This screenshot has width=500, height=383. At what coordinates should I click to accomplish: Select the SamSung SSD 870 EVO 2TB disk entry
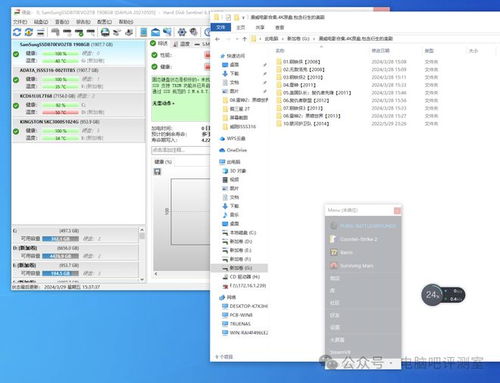click(x=78, y=53)
